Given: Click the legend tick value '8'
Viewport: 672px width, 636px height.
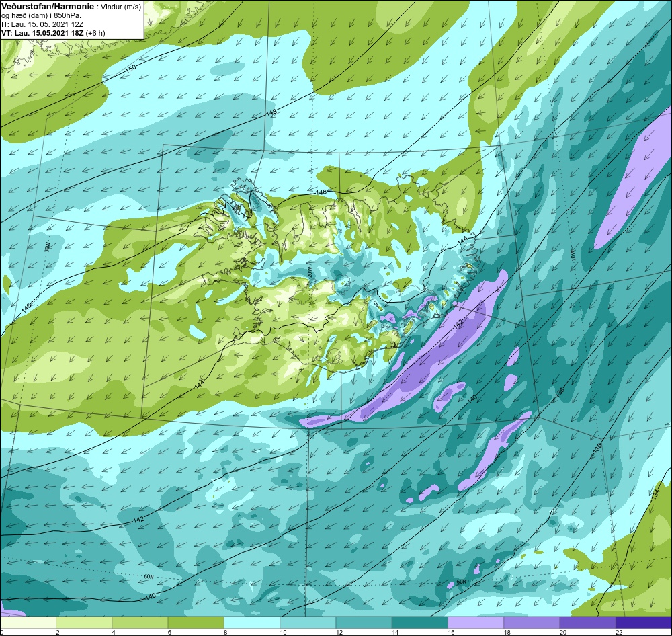Looking at the screenshot, I should (x=225, y=632).
